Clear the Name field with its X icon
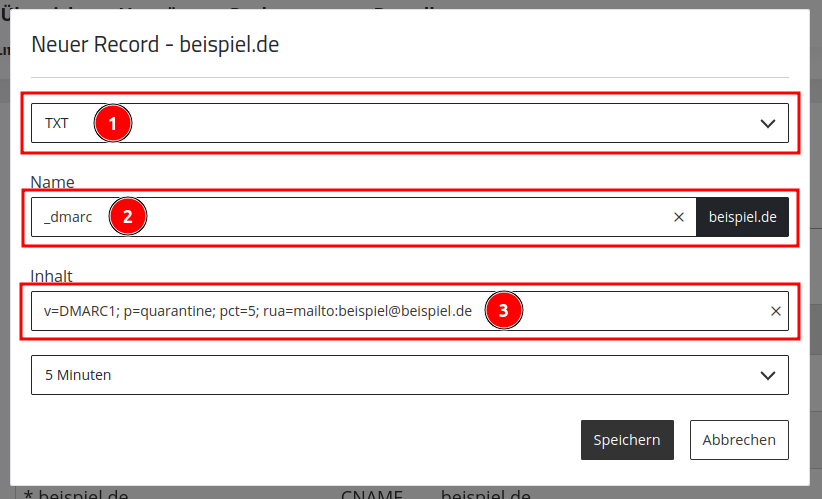 pyautogui.click(x=678, y=217)
